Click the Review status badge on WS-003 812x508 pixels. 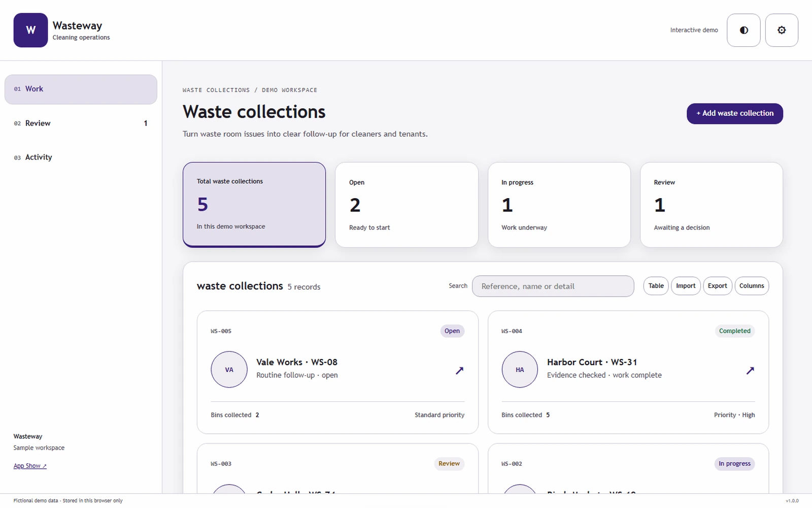449,463
